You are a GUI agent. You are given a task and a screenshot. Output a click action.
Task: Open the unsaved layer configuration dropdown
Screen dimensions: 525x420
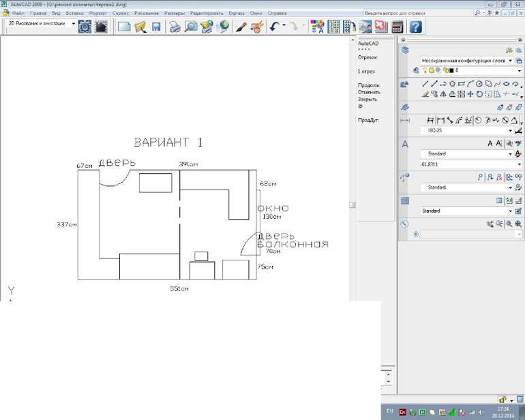point(510,61)
